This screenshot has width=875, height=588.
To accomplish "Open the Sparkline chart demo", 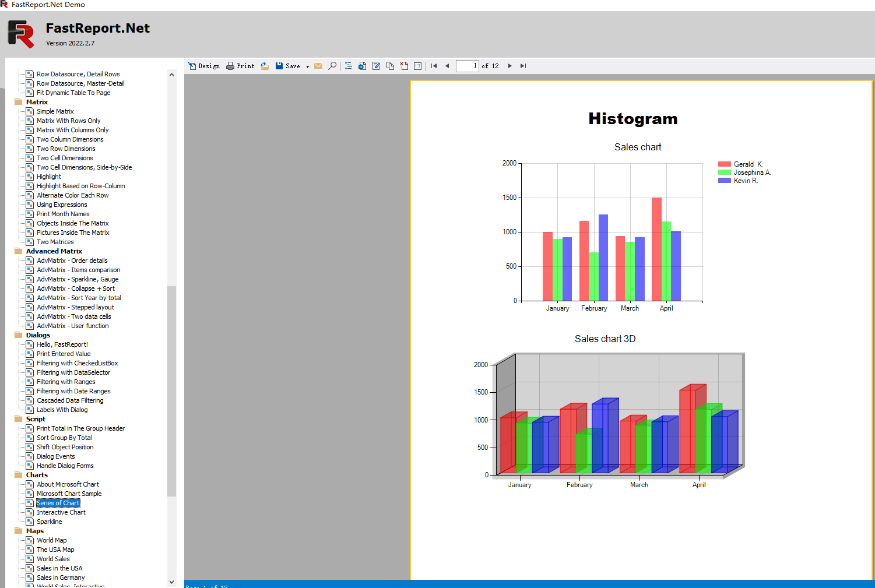I will 49,521.
